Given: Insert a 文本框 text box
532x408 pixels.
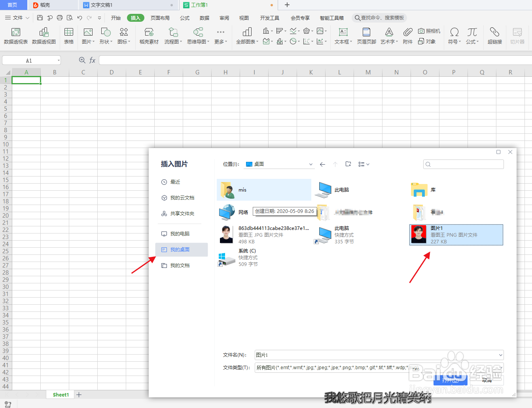Looking at the screenshot, I should click(x=343, y=36).
